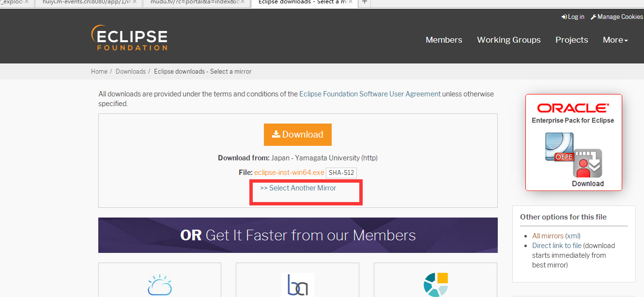Screen dimensions: 644x297
Task: Open a new browser tab with plus
Action: pyautogui.click(x=365, y=2)
